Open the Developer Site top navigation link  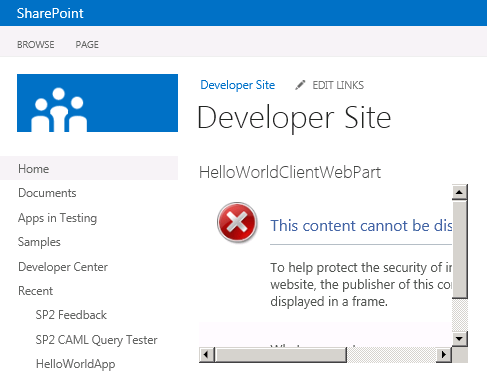[x=238, y=85]
